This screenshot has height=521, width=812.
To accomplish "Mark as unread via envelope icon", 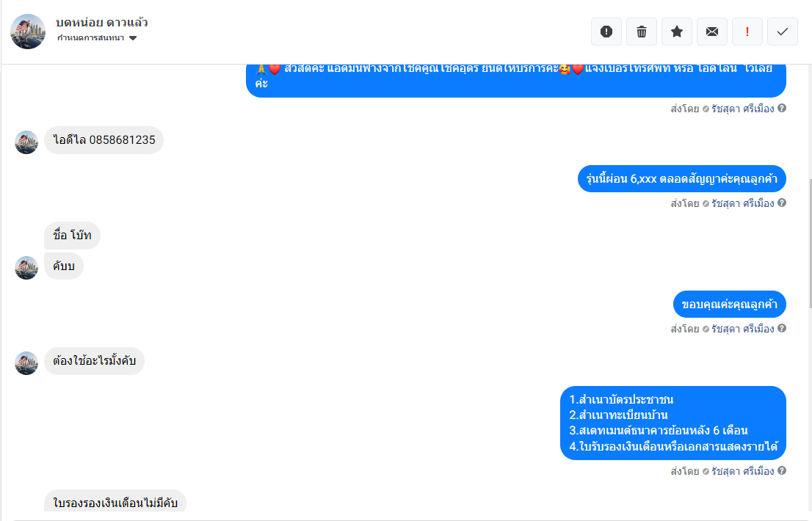I will [711, 32].
